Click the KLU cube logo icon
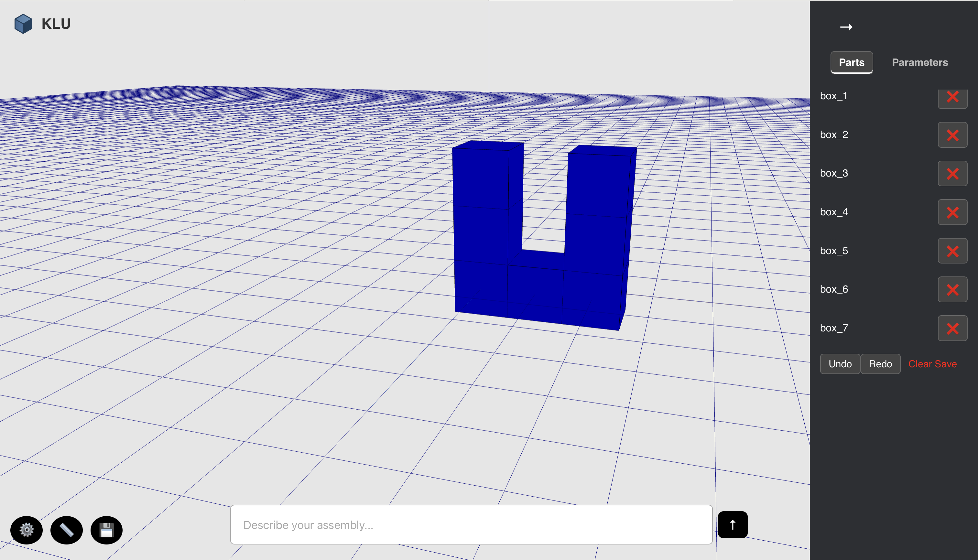Image resolution: width=978 pixels, height=560 pixels. tap(23, 24)
